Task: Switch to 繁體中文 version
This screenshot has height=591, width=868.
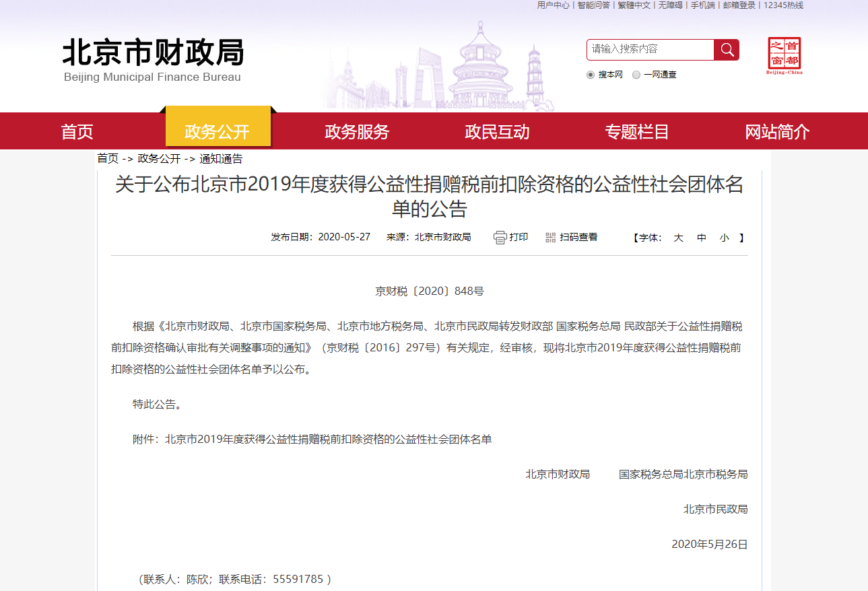Action: tap(634, 5)
